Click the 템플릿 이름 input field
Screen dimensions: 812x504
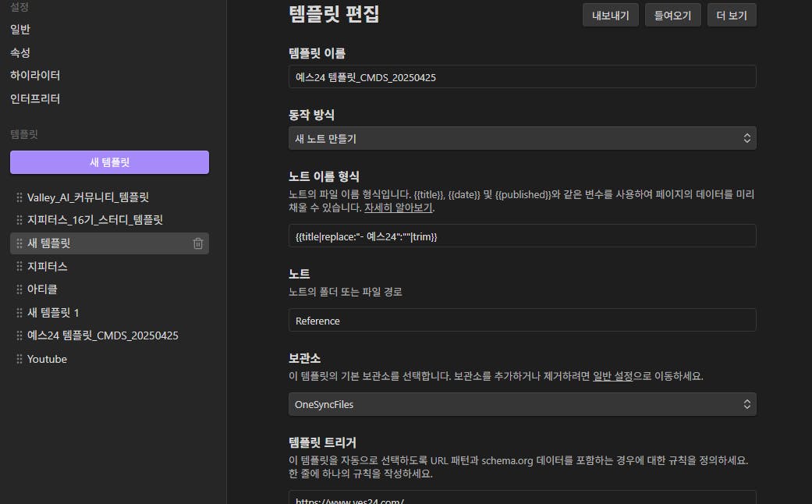(x=522, y=76)
